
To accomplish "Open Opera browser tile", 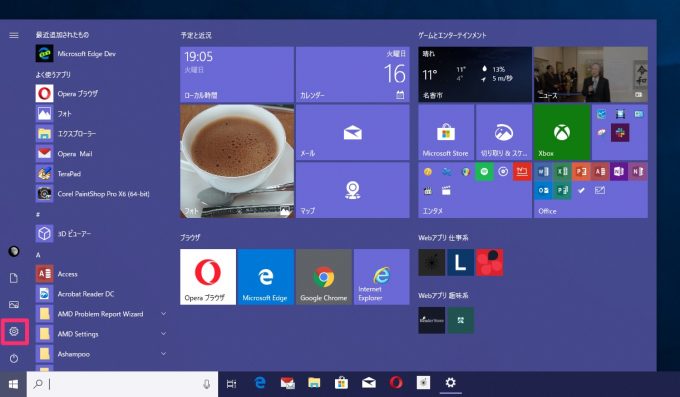I will point(208,277).
